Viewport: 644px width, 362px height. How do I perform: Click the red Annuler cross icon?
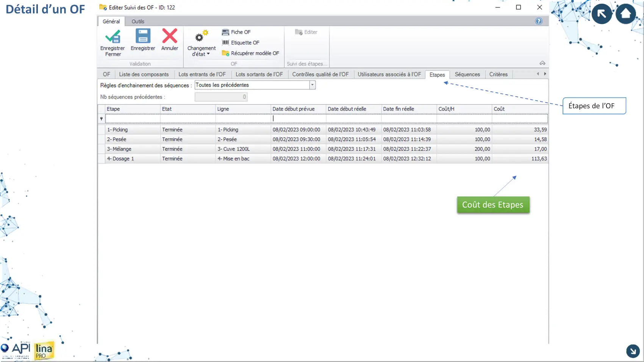click(169, 36)
